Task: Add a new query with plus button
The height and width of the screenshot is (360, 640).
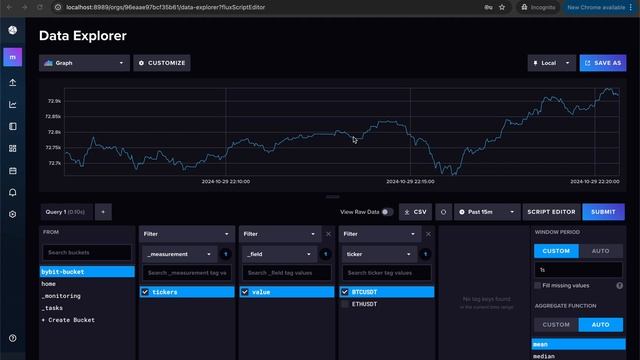Action: tap(103, 212)
